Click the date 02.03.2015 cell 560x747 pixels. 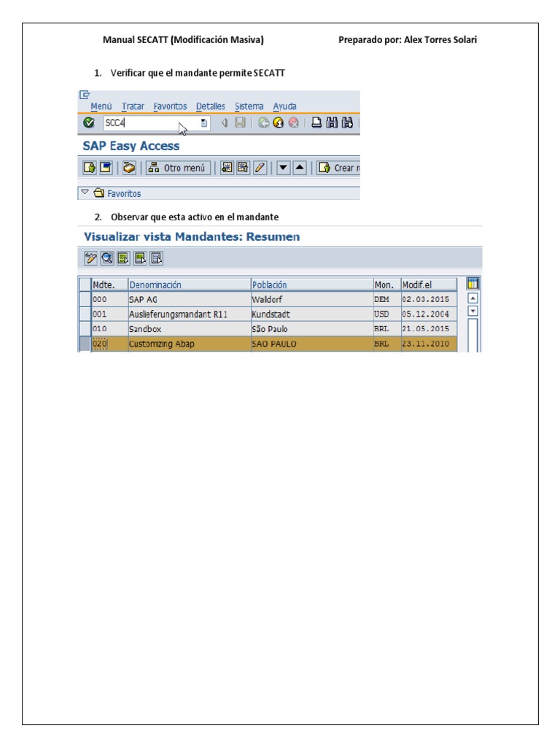click(429, 299)
